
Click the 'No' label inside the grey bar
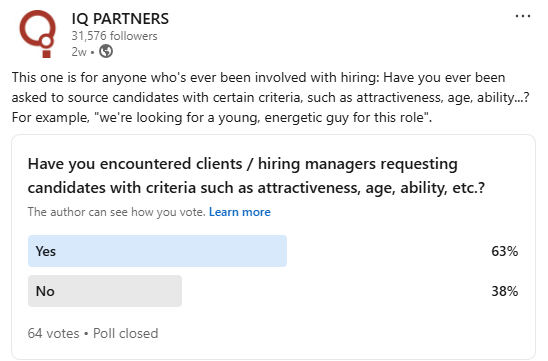(45, 291)
